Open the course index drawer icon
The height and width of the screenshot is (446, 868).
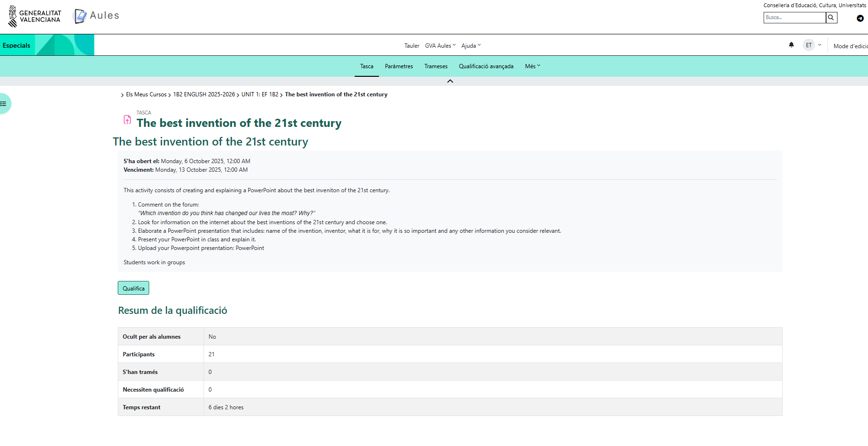pos(4,104)
